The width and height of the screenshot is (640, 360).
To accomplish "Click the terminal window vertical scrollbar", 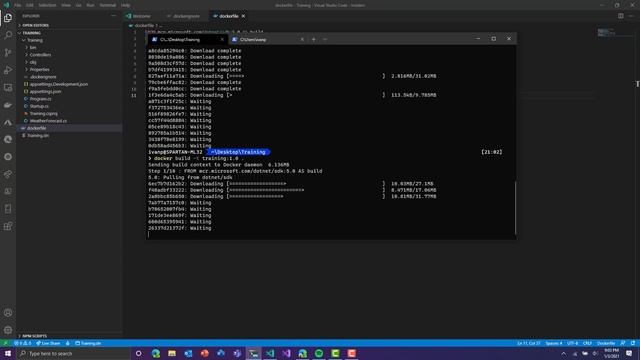I will pyautogui.click(x=515, y=207).
